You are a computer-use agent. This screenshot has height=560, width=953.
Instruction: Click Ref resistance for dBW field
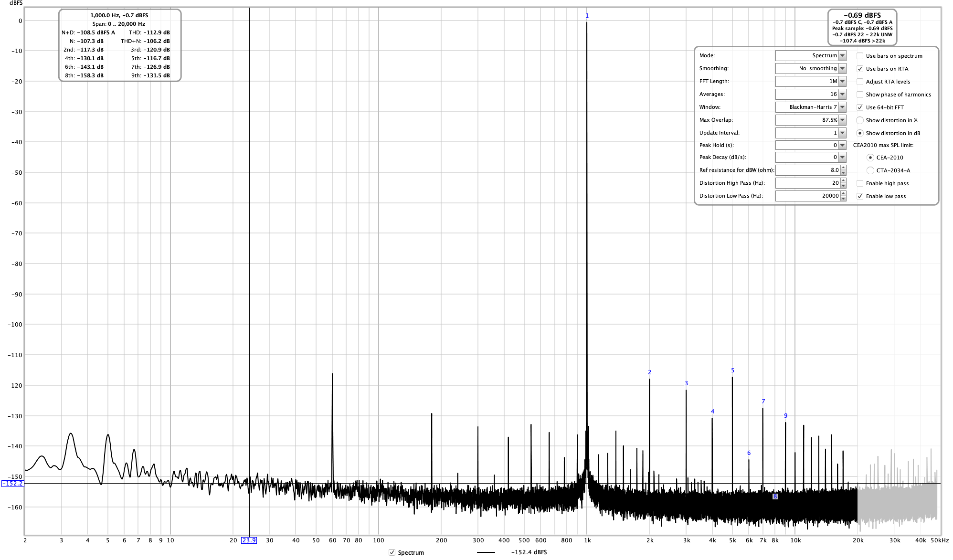pos(808,170)
